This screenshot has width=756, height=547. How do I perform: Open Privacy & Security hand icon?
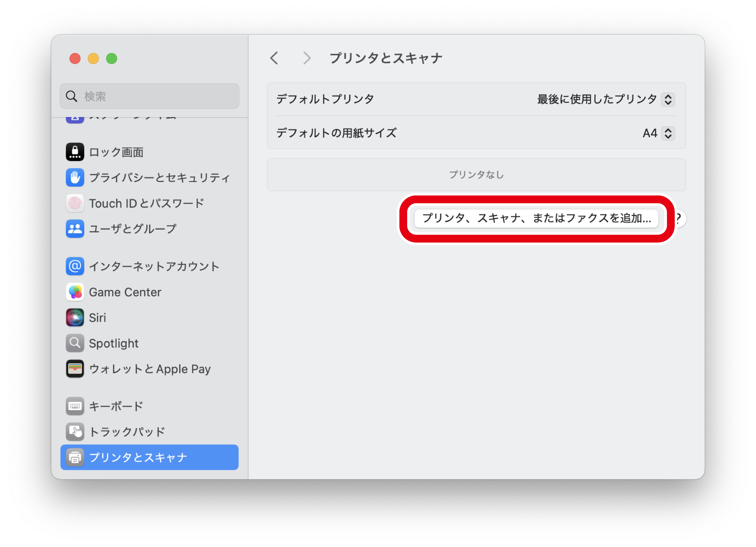(x=75, y=177)
